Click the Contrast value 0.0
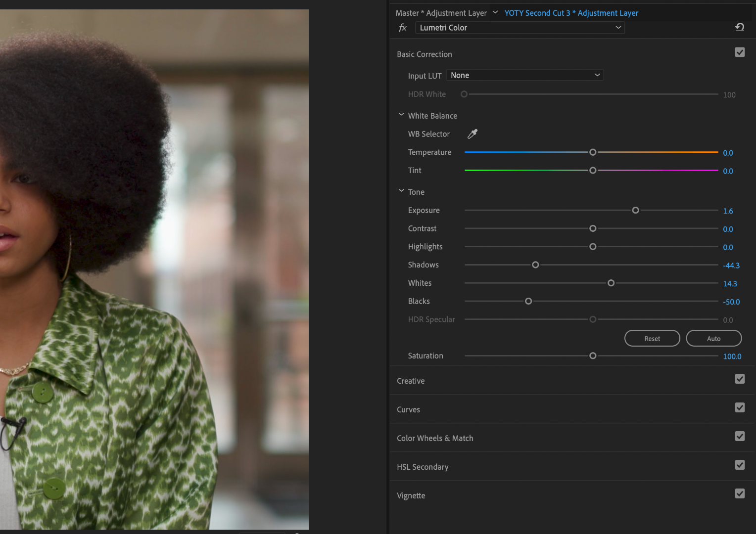 click(728, 229)
